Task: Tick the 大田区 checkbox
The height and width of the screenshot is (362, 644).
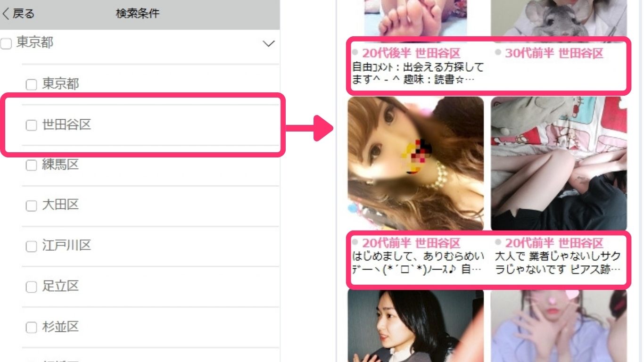Action: (x=31, y=206)
